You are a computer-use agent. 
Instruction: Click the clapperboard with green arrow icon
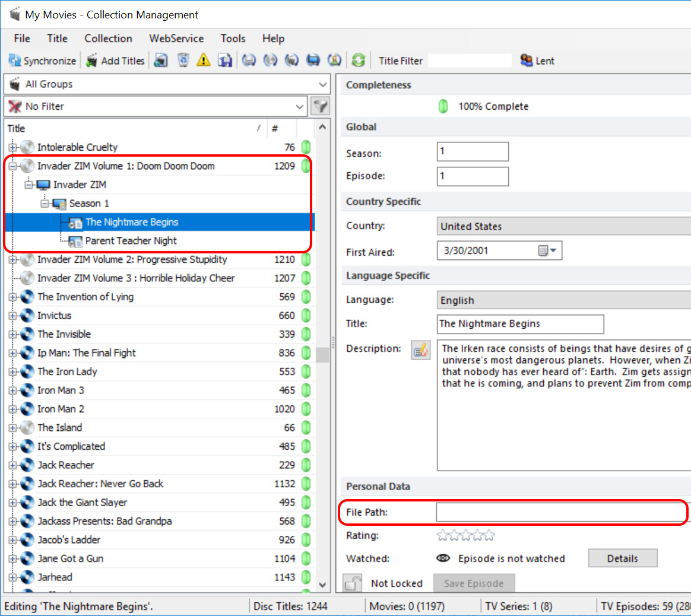point(161,61)
